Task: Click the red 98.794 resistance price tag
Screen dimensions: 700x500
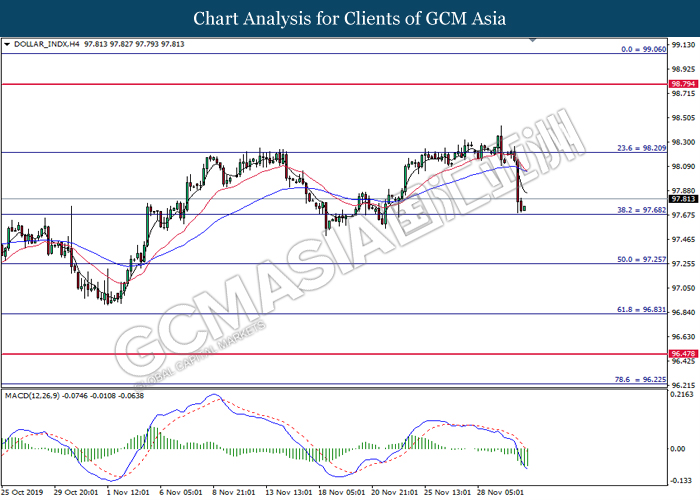Action: 682,84
